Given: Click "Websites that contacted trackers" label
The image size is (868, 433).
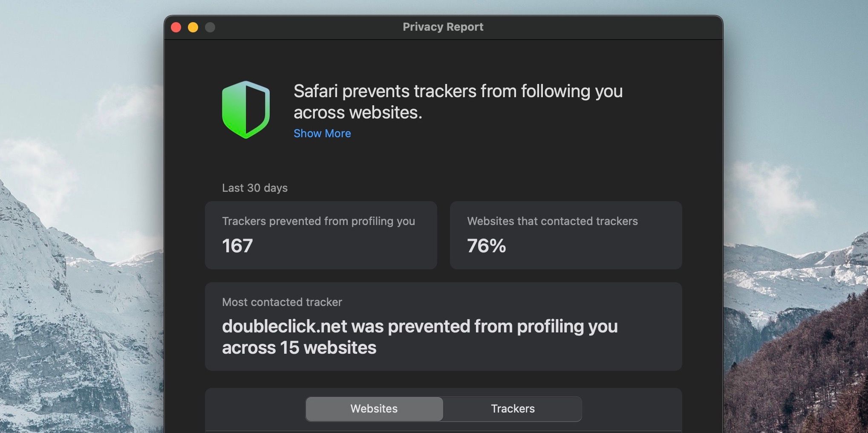Looking at the screenshot, I should [x=552, y=221].
